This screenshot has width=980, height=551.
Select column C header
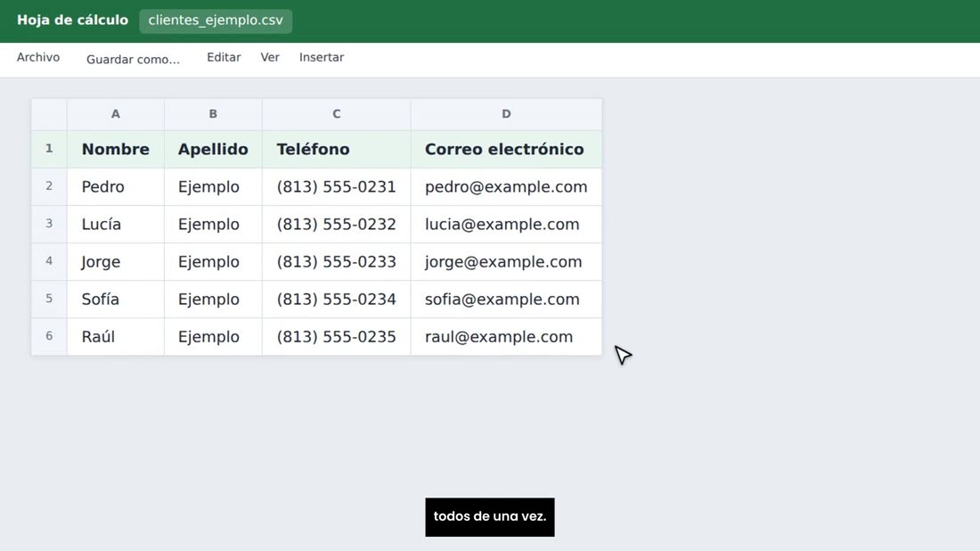click(x=336, y=114)
